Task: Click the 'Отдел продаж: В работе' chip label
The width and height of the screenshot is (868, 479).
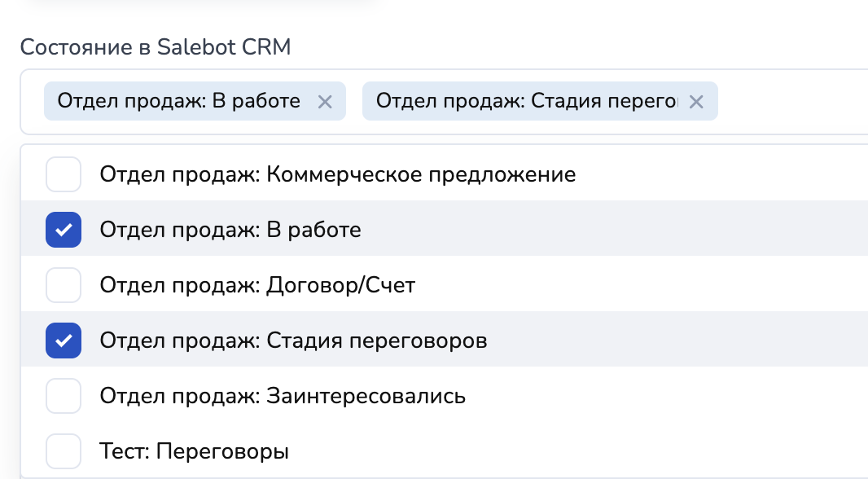Action: click(178, 101)
